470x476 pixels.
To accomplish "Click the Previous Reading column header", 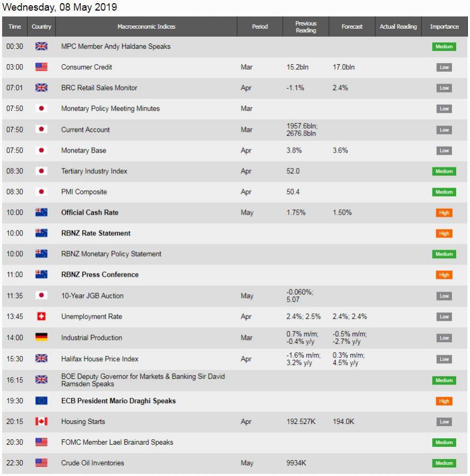I will (x=306, y=27).
